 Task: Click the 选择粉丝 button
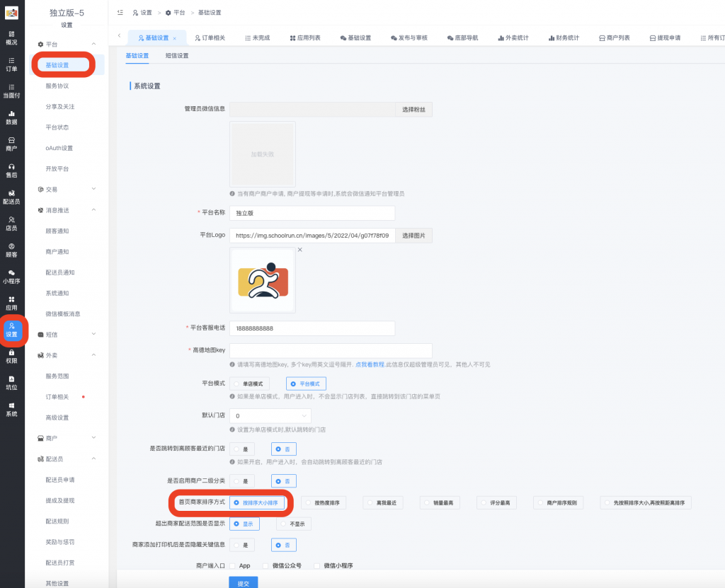pos(413,110)
